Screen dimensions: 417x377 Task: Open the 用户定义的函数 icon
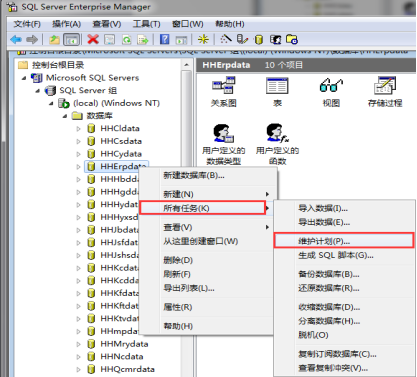[277, 144]
